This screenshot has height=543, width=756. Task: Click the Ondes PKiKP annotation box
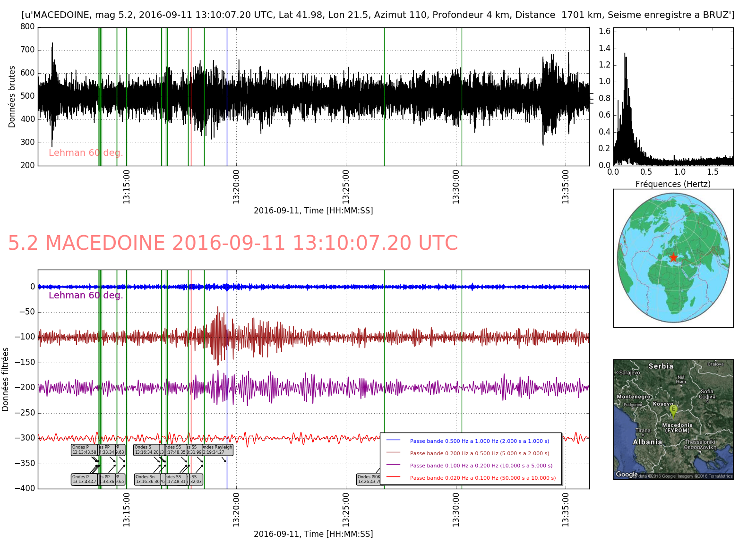coord(369,479)
